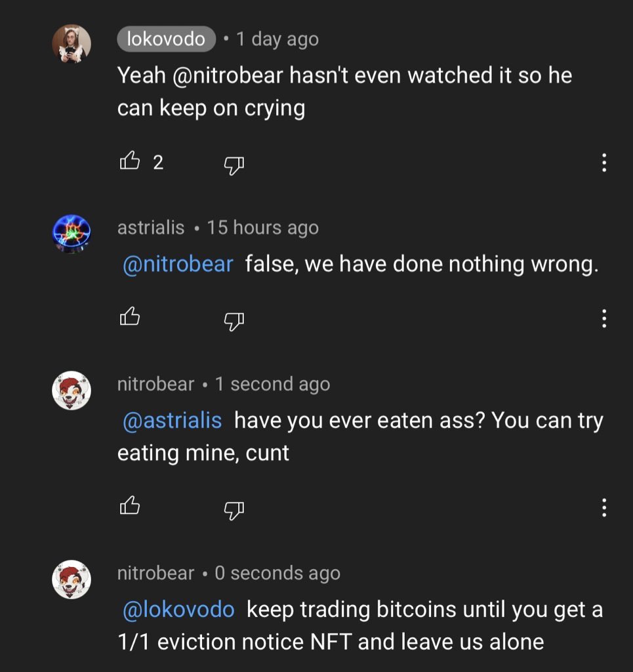Open lokovodo's profile picture

(x=71, y=45)
